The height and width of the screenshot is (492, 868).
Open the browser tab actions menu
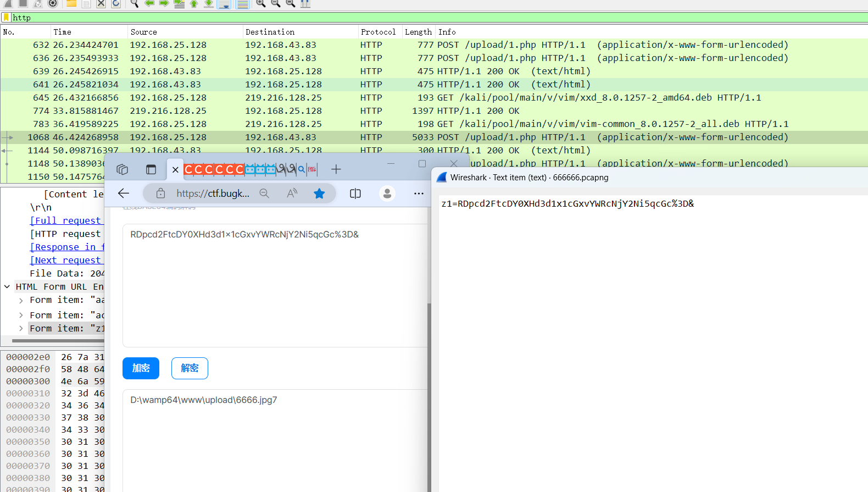click(x=151, y=169)
